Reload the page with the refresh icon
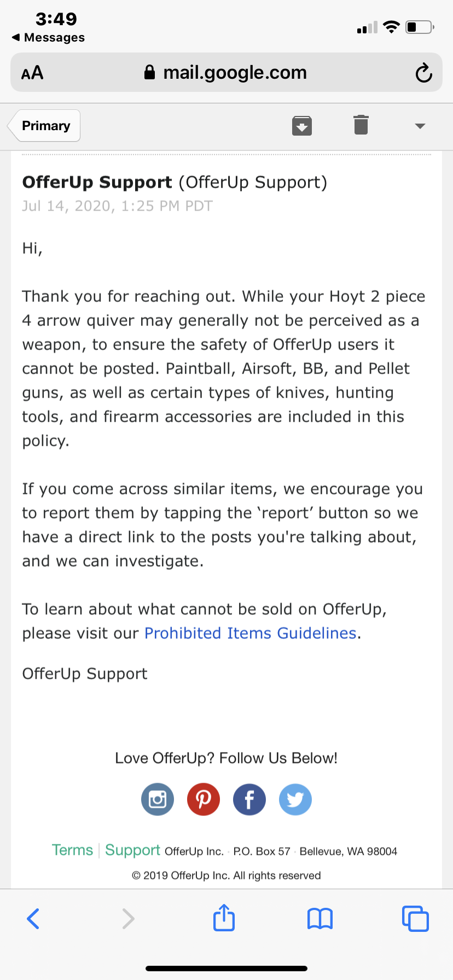 coord(423,73)
